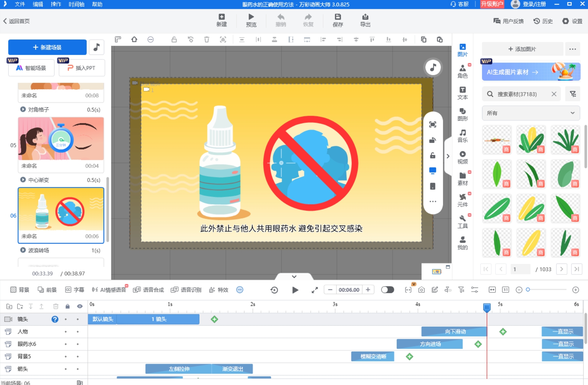Click the 字幕 (Subtitles) icon
588x385 pixels.
(74, 289)
